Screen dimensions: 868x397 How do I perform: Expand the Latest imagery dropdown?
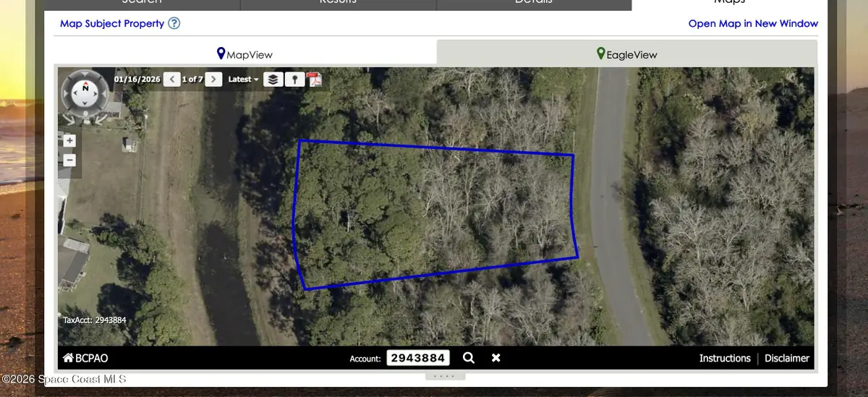point(244,79)
